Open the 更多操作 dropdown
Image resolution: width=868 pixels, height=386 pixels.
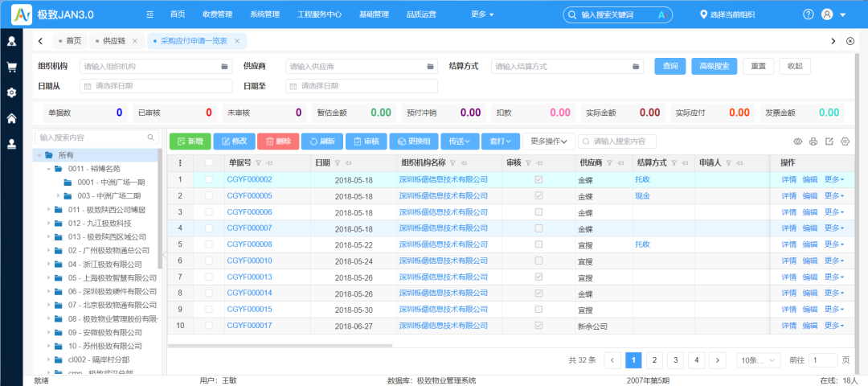click(x=549, y=142)
